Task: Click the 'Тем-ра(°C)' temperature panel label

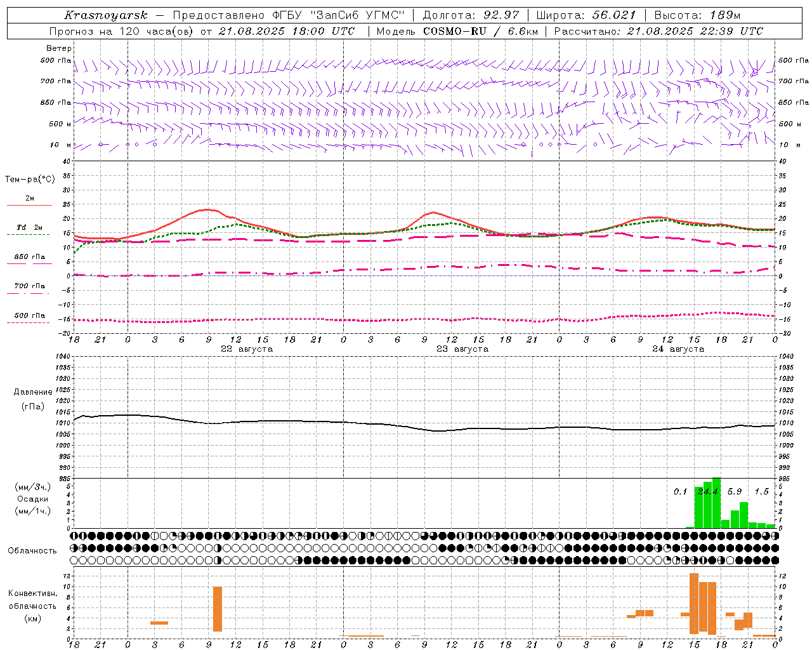Action: (30, 180)
